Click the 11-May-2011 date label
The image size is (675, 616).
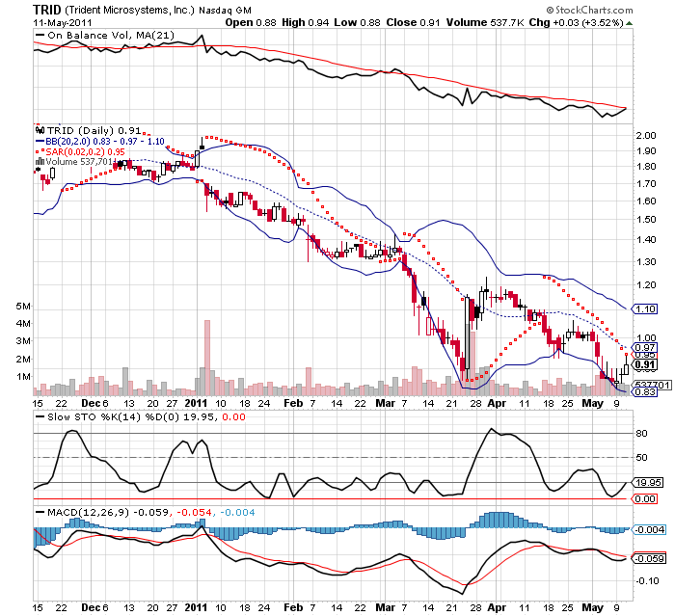[63, 23]
